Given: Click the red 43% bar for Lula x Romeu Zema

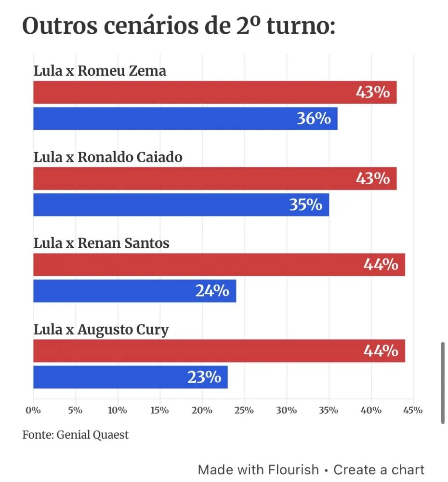Looking at the screenshot, I should 214,92.
